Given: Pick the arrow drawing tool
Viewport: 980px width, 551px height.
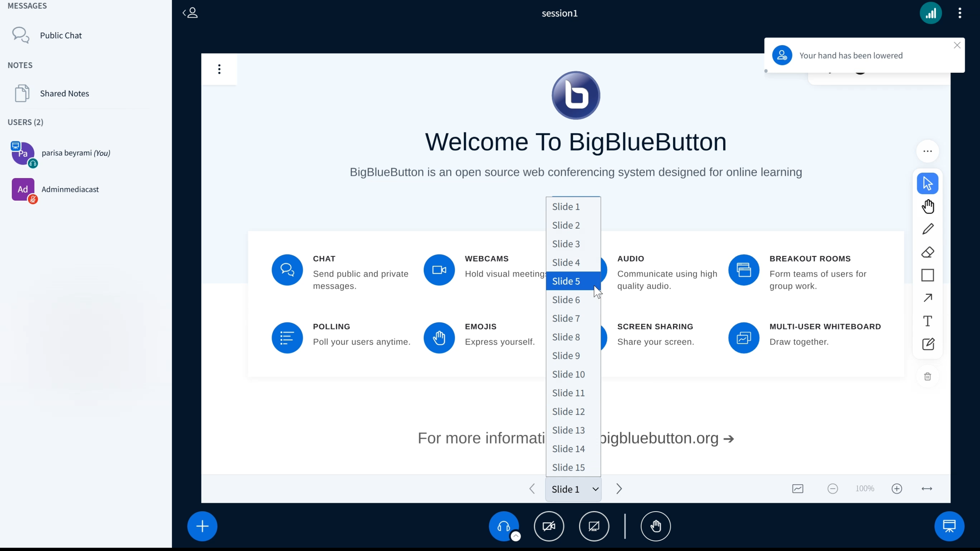Looking at the screenshot, I should [928, 298].
